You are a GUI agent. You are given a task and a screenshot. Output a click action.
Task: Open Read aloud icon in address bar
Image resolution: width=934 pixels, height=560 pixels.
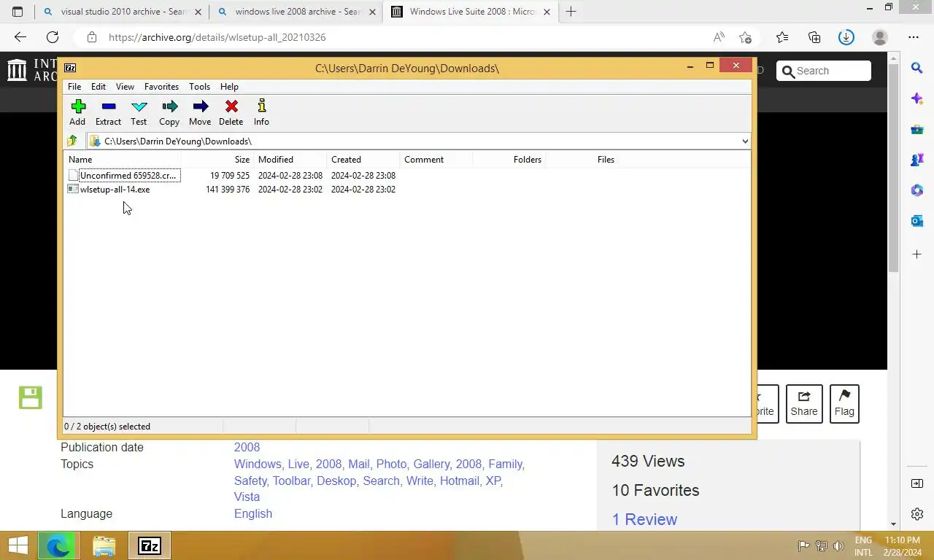click(x=719, y=37)
